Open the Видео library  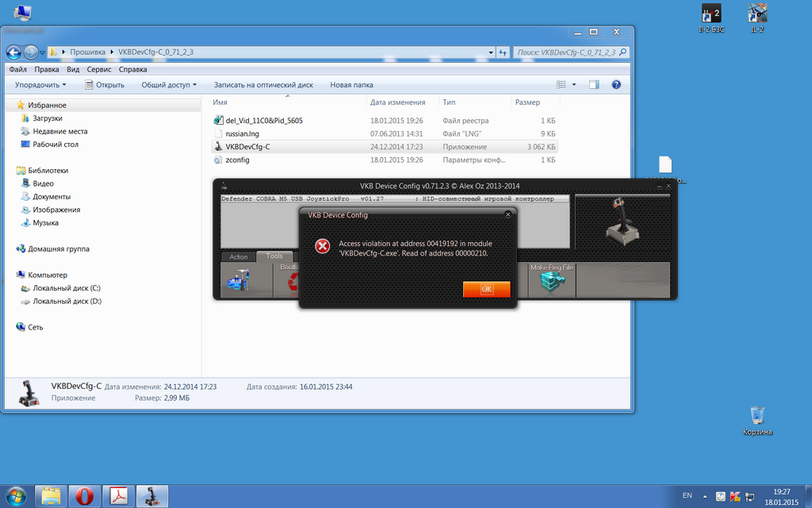pos(43,183)
